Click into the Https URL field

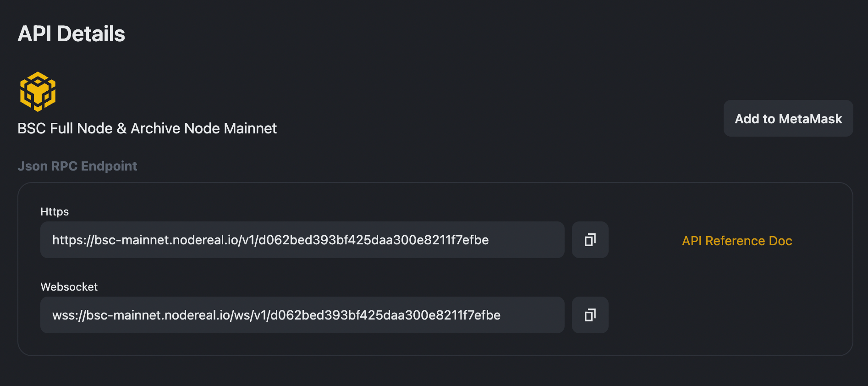pos(302,240)
